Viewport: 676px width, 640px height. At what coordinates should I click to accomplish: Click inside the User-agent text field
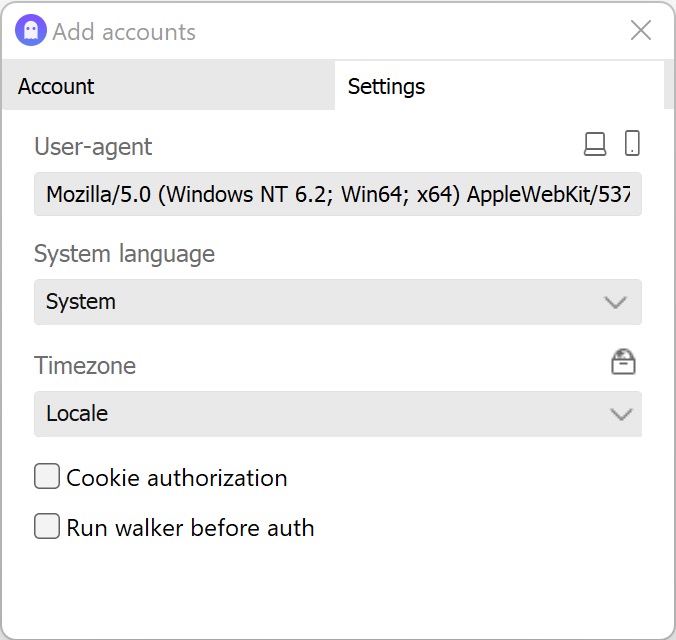coord(337,194)
